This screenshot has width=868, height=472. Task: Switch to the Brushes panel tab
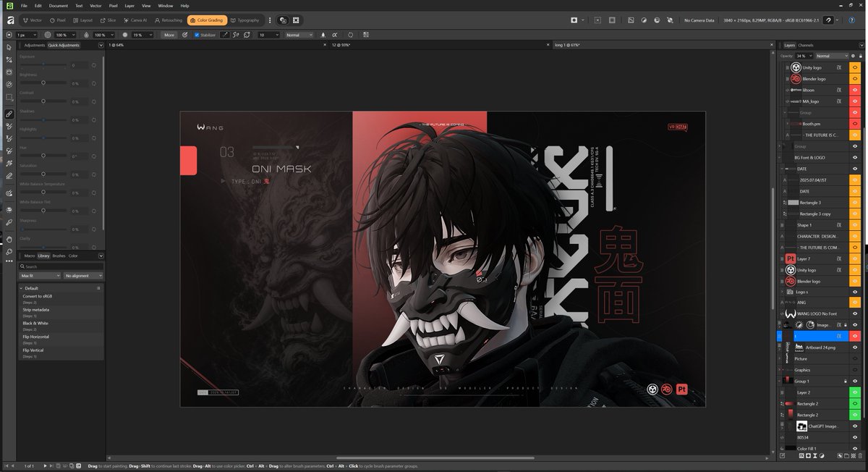click(x=59, y=256)
